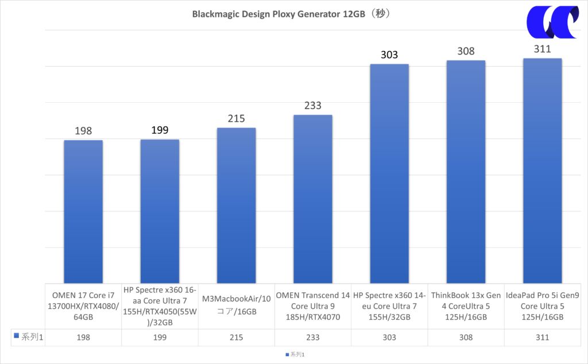Select the OMEN Transcend 14 bar
588x364 pixels.
(x=313, y=199)
